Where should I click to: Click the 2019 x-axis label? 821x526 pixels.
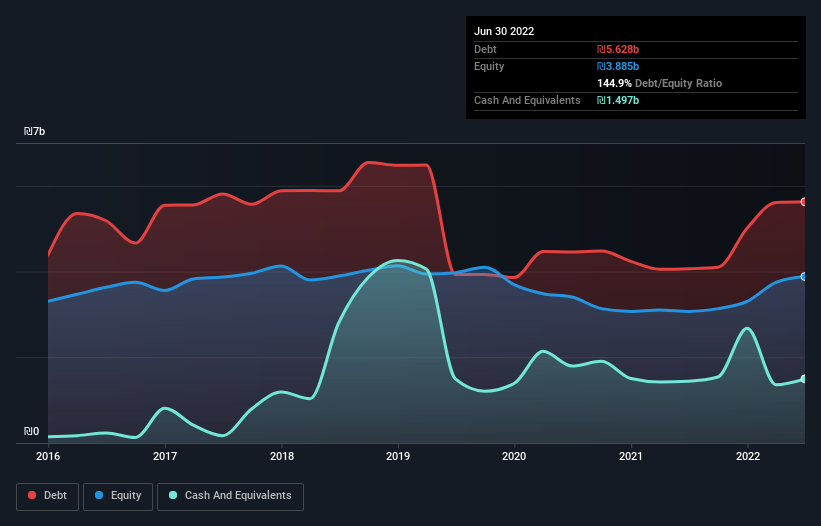[x=398, y=456]
